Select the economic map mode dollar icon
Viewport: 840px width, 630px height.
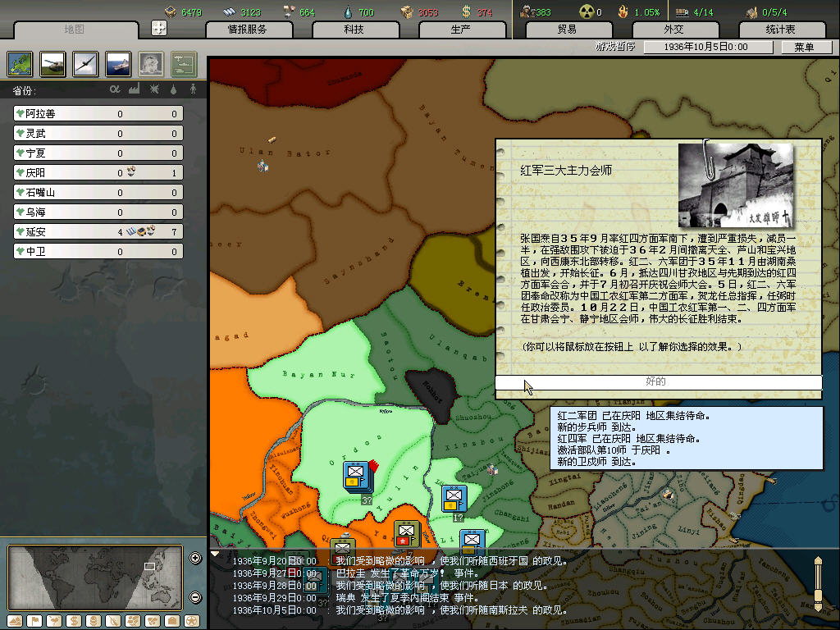(74, 621)
